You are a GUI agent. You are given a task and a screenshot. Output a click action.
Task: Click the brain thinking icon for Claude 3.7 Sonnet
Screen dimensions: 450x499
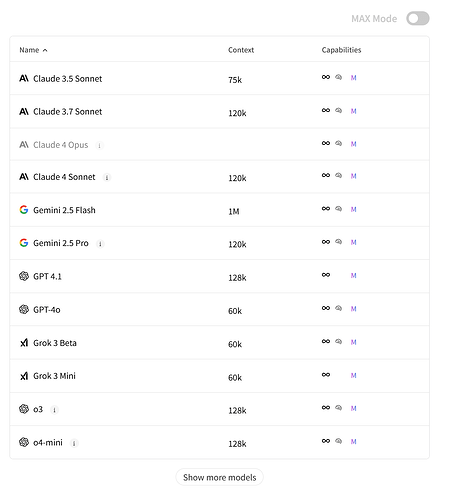coord(338,110)
